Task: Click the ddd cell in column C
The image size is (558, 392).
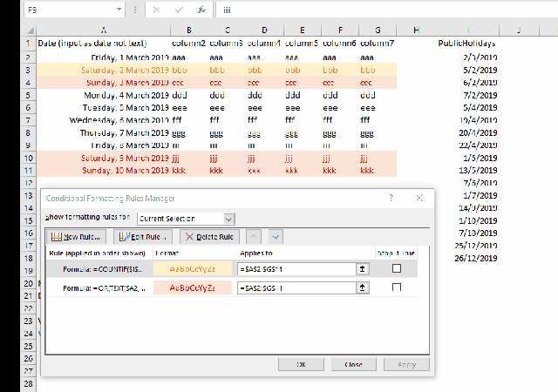Action: tap(227, 95)
